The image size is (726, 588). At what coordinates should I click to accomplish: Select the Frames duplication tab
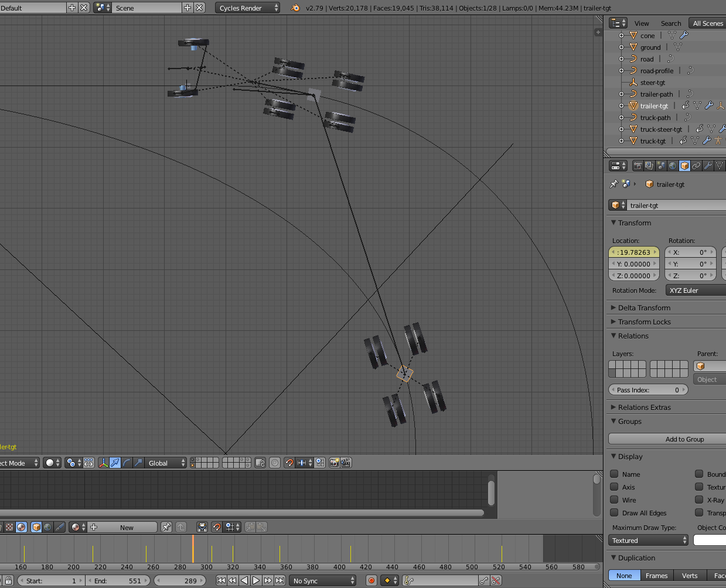(656, 576)
